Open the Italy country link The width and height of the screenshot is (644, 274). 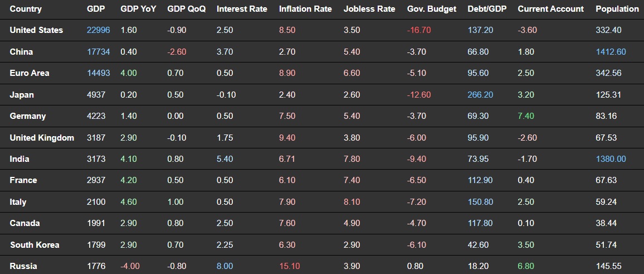coord(18,202)
